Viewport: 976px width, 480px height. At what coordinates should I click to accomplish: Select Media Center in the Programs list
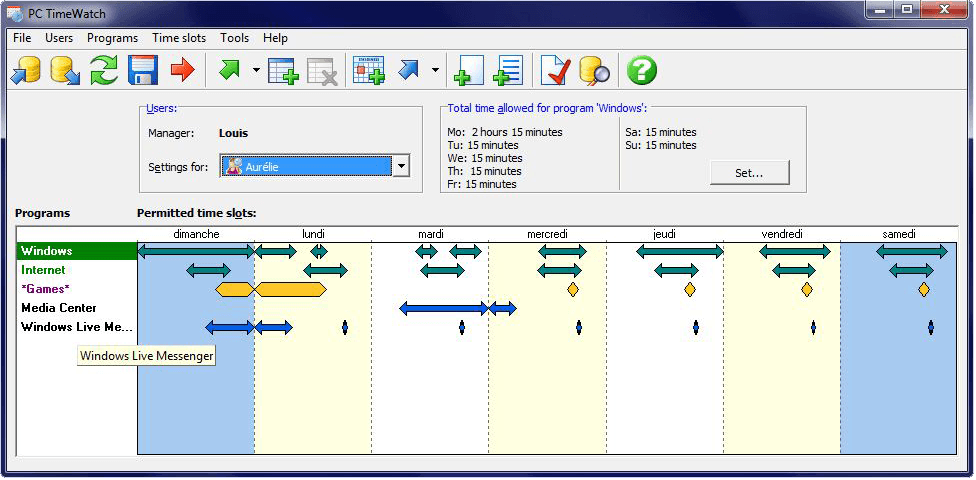(59, 308)
